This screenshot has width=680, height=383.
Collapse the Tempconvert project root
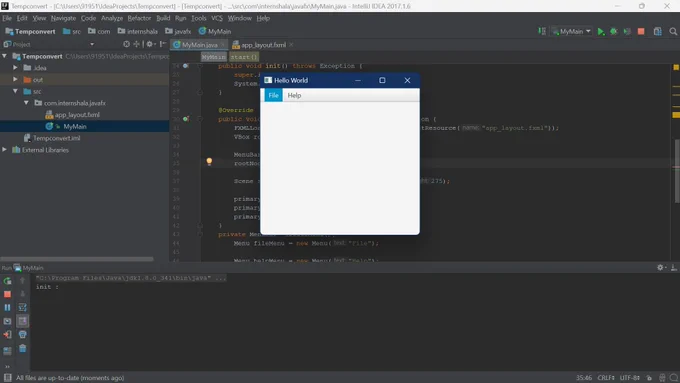point(5,56)
